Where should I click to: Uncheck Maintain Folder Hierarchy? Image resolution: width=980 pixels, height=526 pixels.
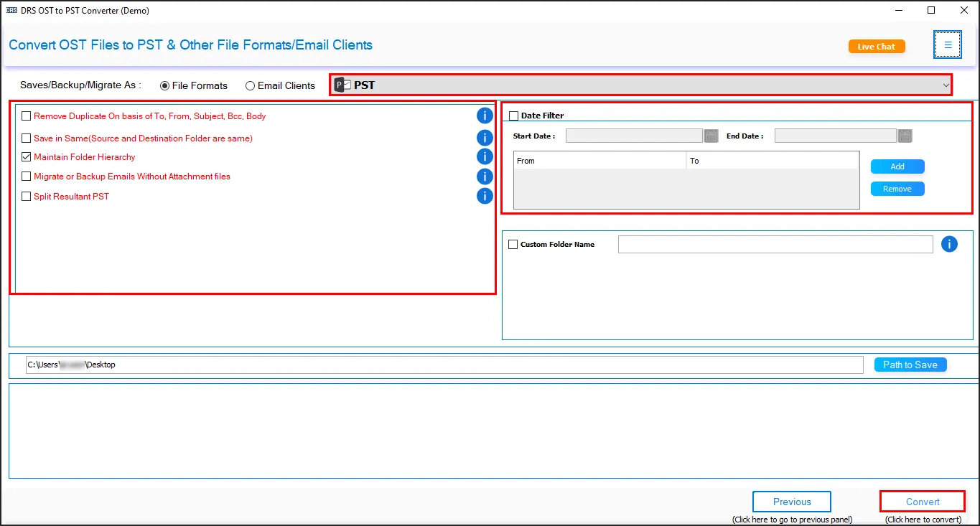coord(27,156)
